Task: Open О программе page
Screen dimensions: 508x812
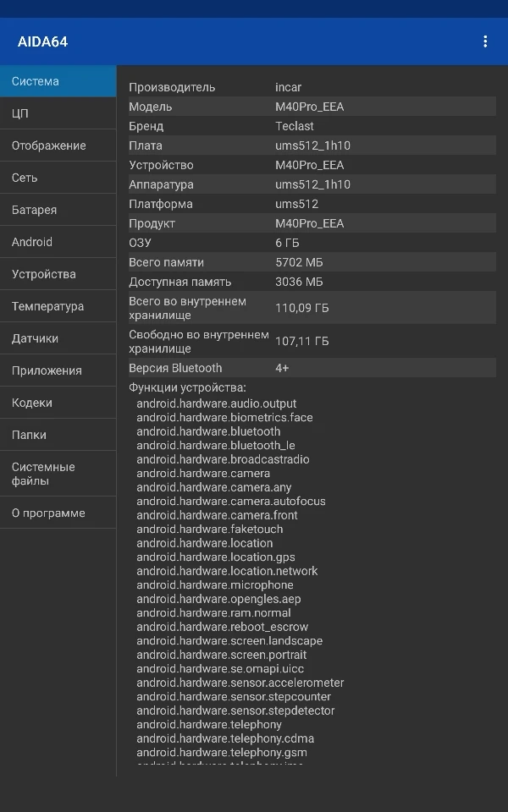Action: pos(58,513)
